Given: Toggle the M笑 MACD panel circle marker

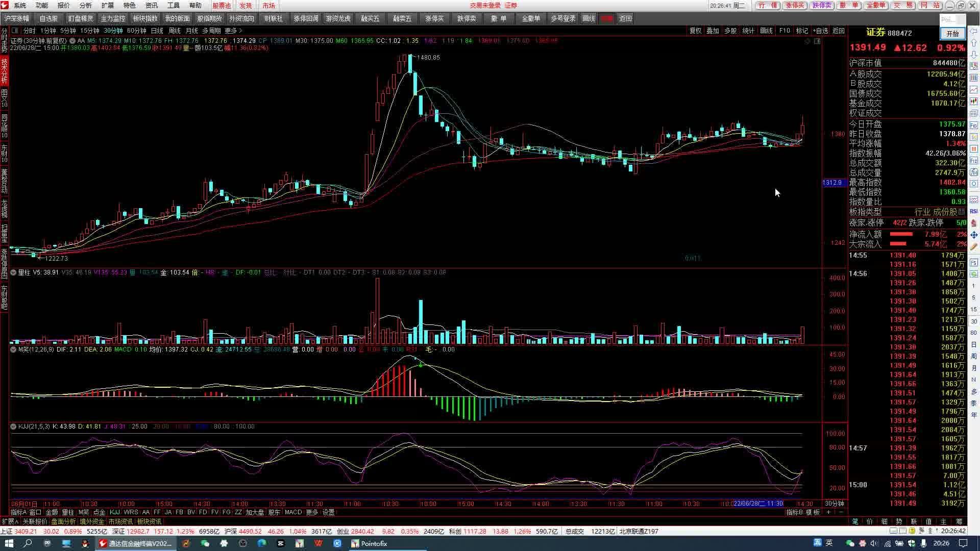Looking at the screenshot, I should 13,349.
